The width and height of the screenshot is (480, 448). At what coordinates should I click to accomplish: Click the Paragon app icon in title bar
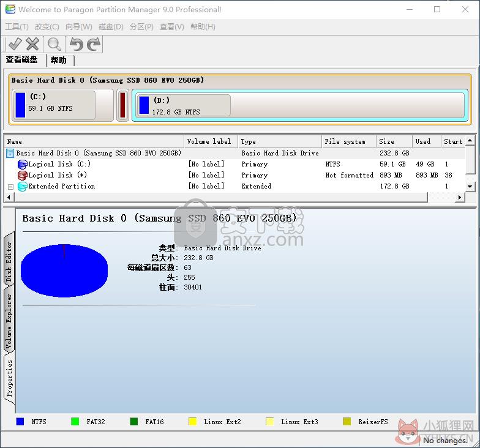point(10,9)
